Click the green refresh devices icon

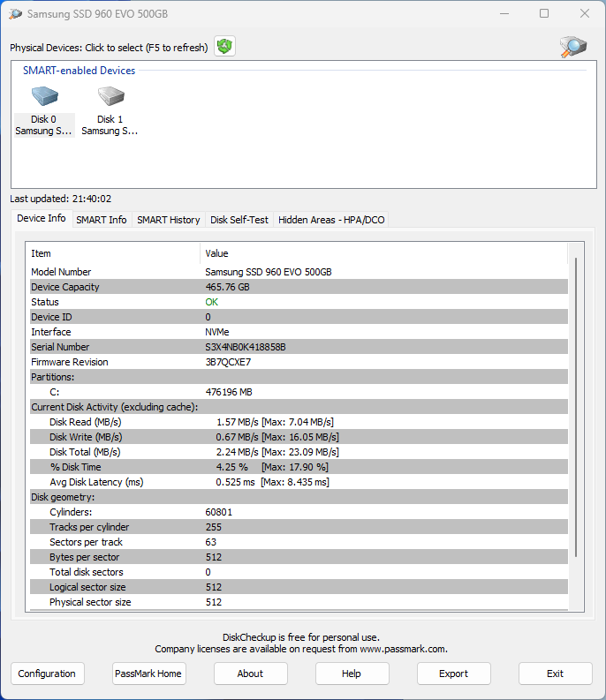tap(224, 47)
